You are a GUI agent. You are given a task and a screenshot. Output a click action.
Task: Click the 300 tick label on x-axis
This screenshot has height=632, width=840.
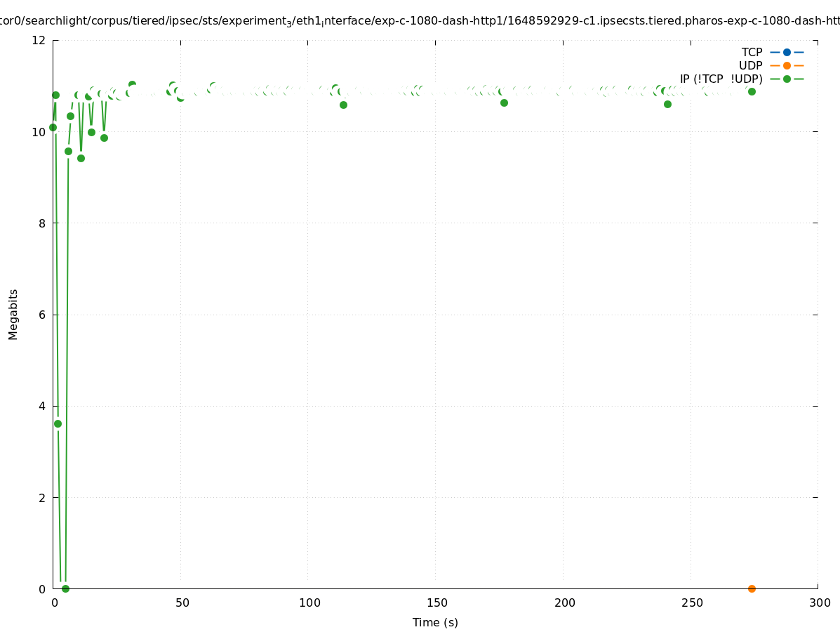[818, 603]
